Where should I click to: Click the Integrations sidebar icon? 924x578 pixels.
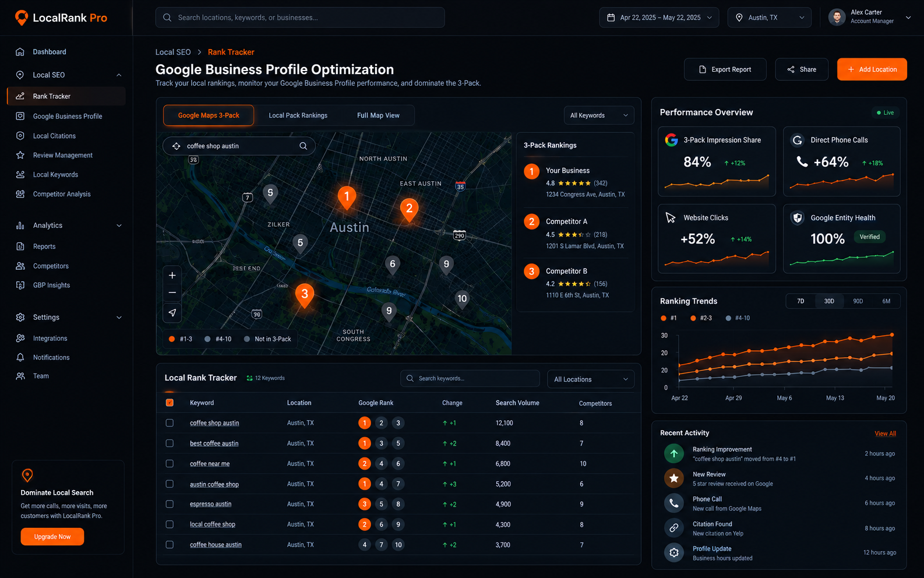[x=20, y=338]
